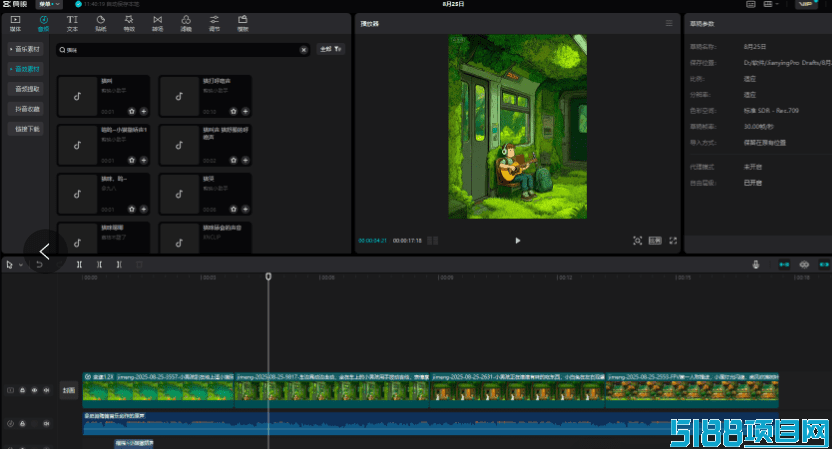Click the preview screenshot focus icon
832x449 pixels.
point(637,240)
